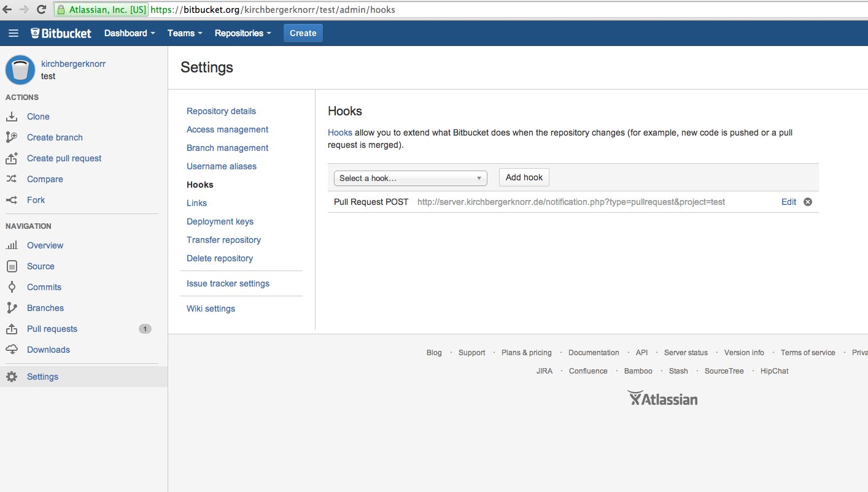Reload the page with refresh icon
868x492 pixels.
coord(41,9)
